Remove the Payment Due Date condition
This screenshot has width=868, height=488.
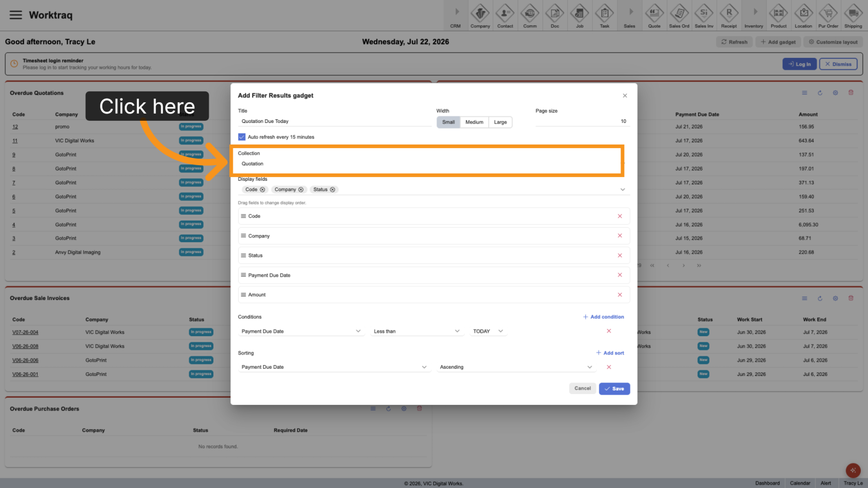[x=609, y=331]
